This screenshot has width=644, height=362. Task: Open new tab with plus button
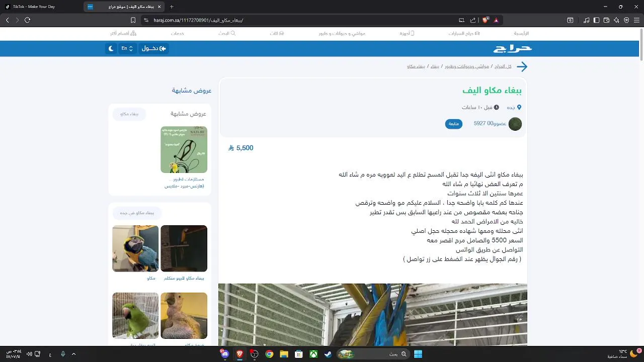tap(172, 7)
